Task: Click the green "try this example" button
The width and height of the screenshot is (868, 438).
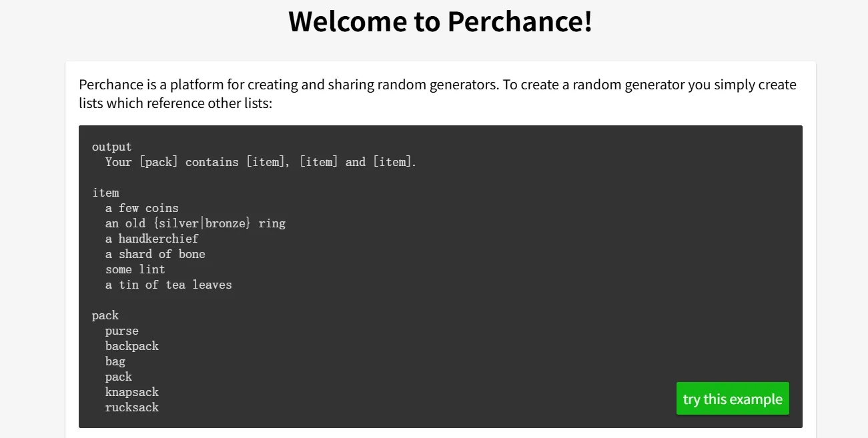Action: [x=733, y=399]
